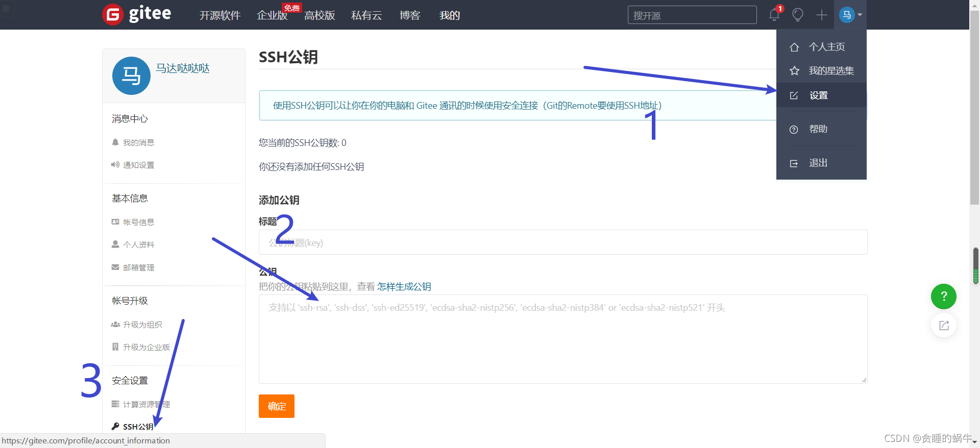Go to 通知设置 in sidebar
980x448 pixels.
138,165
